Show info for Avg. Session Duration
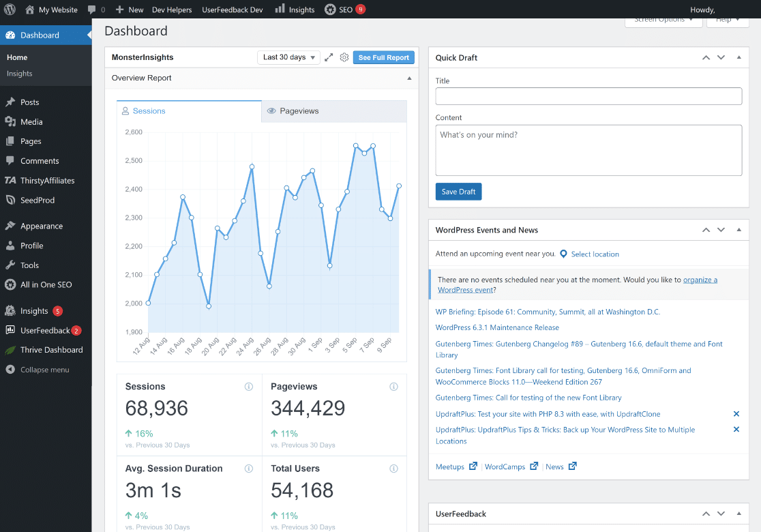The width and height of the screenshot is (761, 532). pyautogui.click(x=248, y=469)
